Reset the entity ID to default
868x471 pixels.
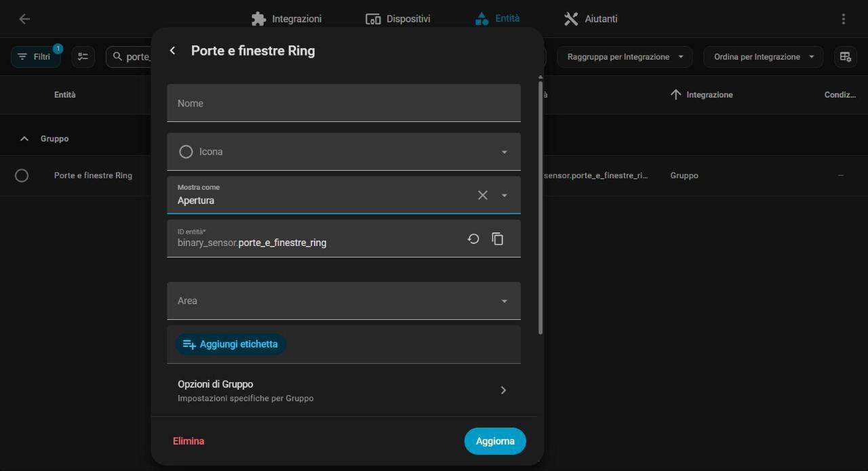(x=473, y=239)
